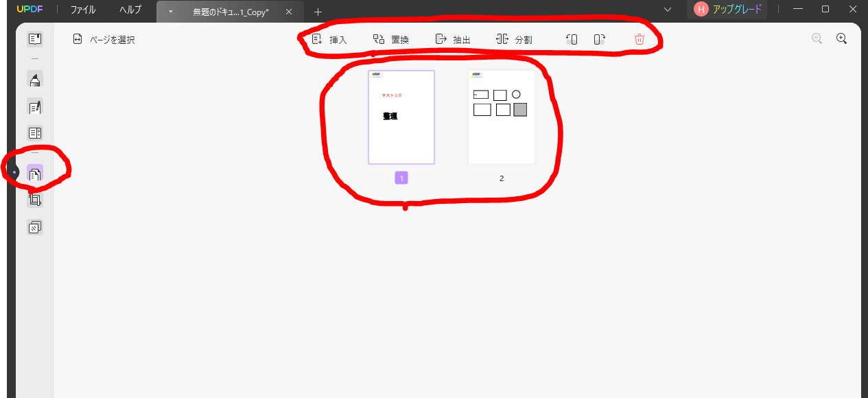Open the ページを選択 page selector
Image resolution: width=868 pixels, height=398 pixels.
[x=104, y=40]
